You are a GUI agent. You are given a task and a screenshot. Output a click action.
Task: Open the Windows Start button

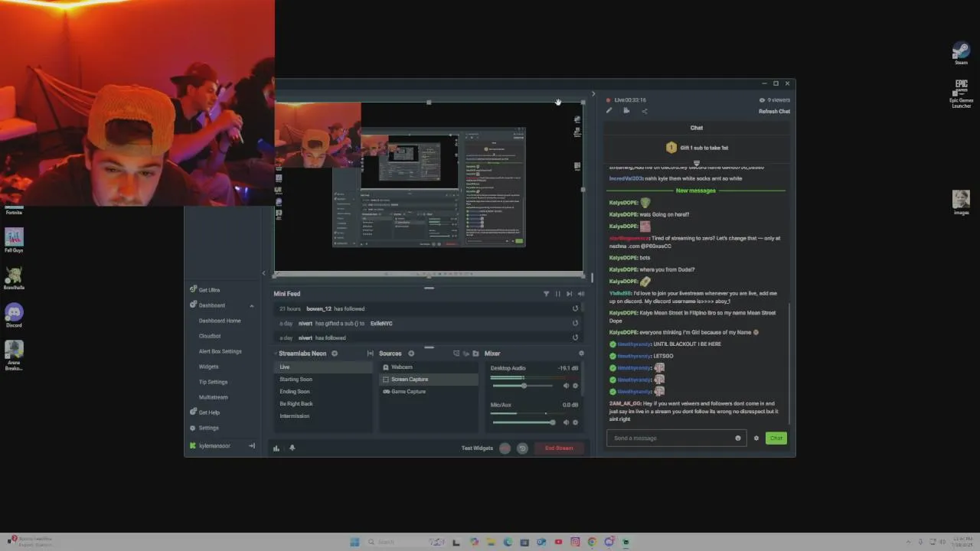point(354,542)
